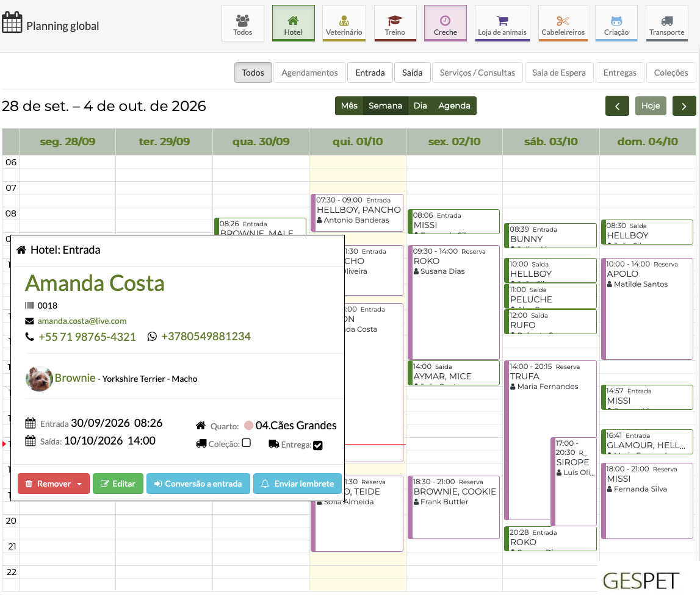This screenshot has width=700, height=597.
Task: Filter by Sala de Espera
Action: pyautogui.click(x=559, y=73)
